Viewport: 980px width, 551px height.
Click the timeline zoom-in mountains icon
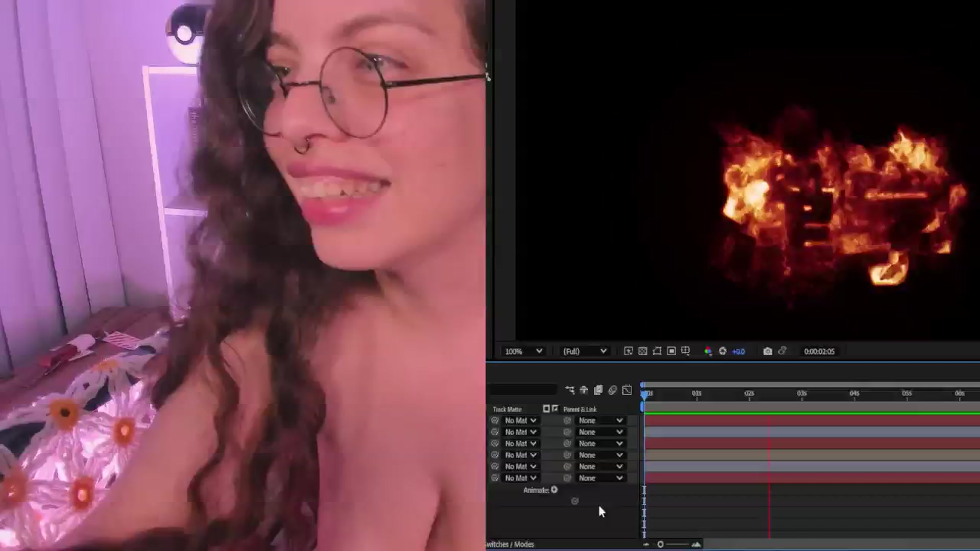click(696, 544)
